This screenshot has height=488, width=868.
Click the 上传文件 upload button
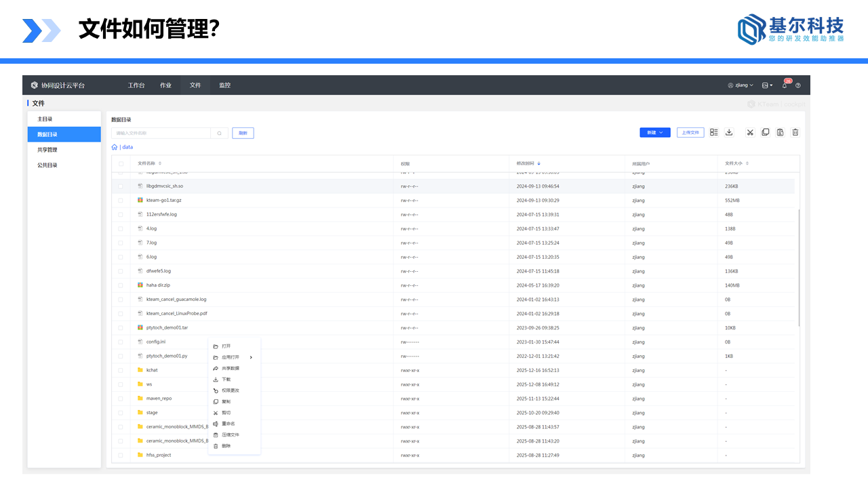click(690, 133)
